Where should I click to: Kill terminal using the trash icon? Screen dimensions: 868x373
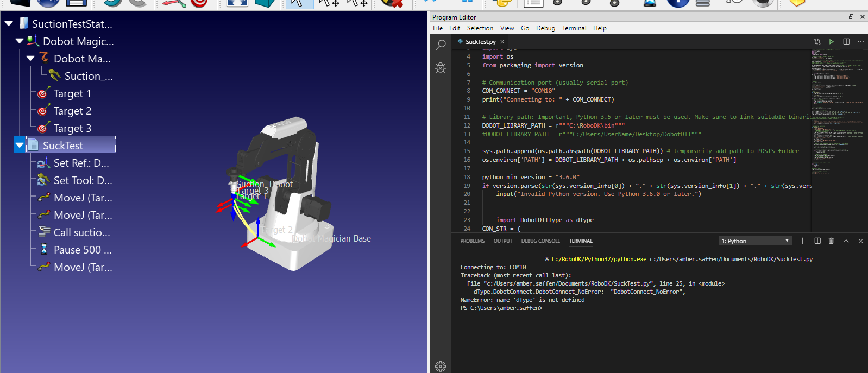(x=831, y=241)
